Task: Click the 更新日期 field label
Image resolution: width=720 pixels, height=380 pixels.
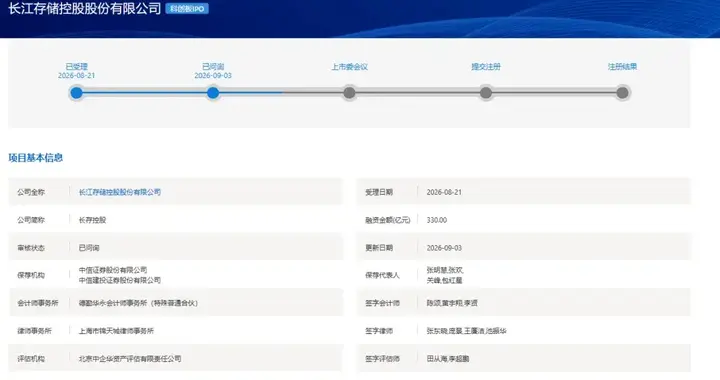Action: pyautogui.click(x=379, y=248)
